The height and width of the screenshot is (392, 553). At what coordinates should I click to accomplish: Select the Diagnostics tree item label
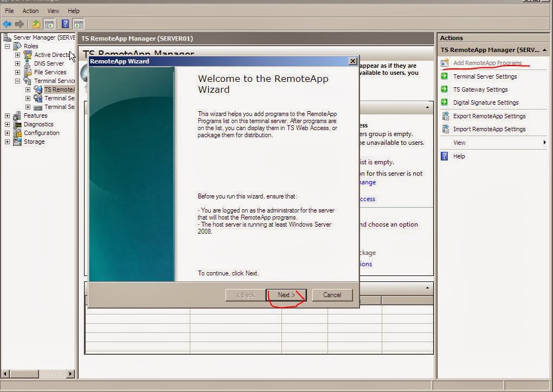(38, 124)
